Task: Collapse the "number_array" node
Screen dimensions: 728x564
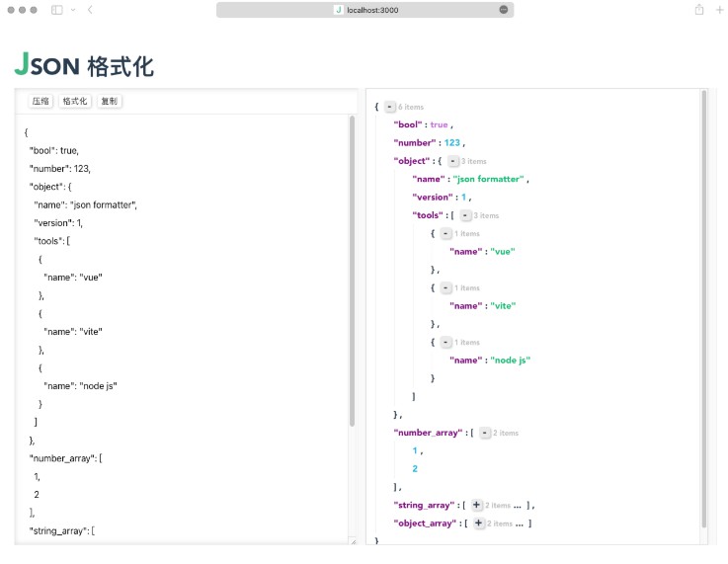Action: pos(484,433)
